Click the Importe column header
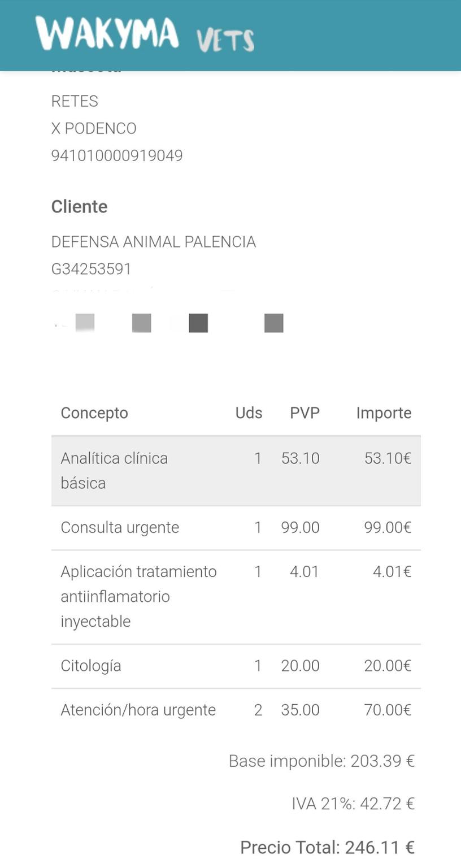Image resolution: width=461 pixels, height=868 pixels. pyautogui.click(x=384, y=413)
